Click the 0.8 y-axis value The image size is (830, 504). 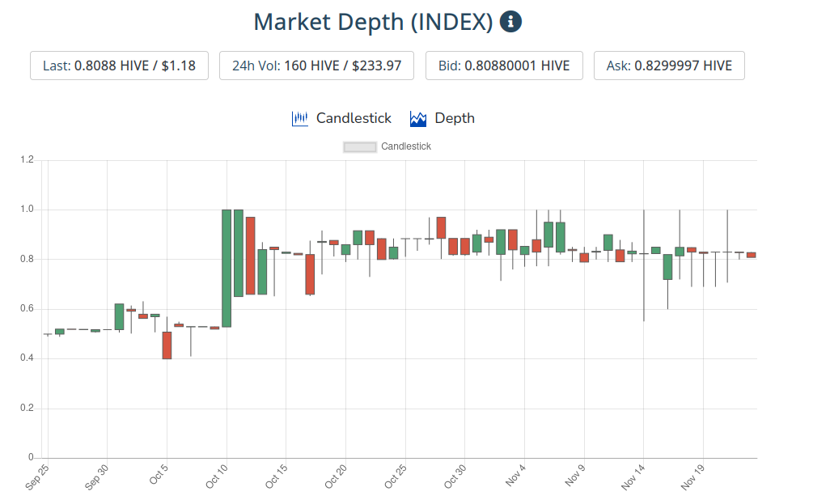coord(27,259)
